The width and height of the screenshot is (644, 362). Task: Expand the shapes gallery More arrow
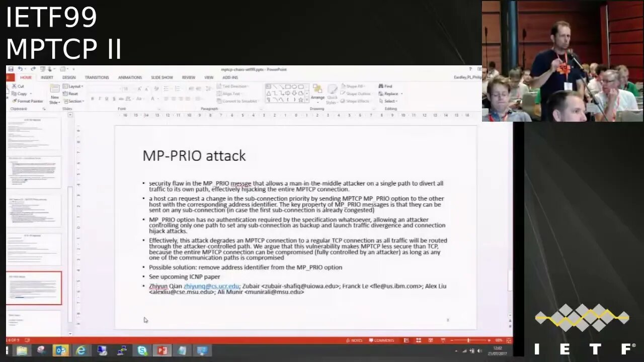307,100
